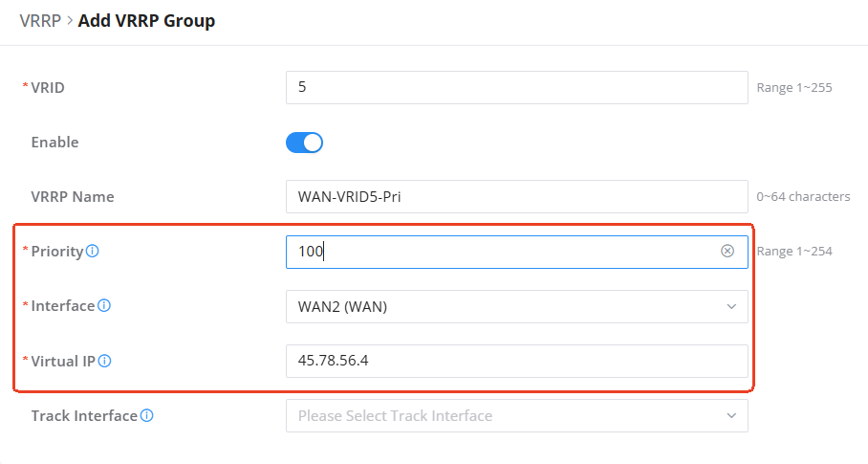This screenshot has width=868, height=464.
Task: Click the Track Interface chevron arrow
Action: pyautogui.click(x=731, y=416)
